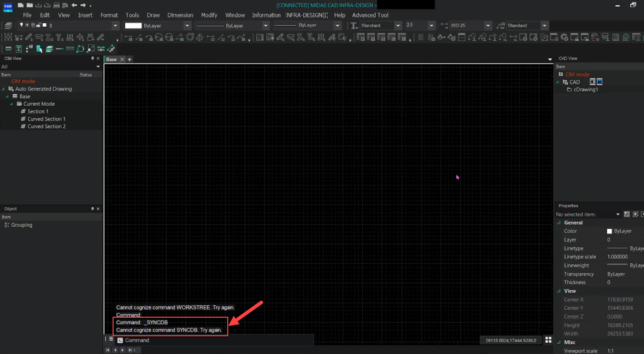The width and height of the screenshot is (644, 354).
Task: Click the table S icon in toolbar
Action: tap(381, 37)
